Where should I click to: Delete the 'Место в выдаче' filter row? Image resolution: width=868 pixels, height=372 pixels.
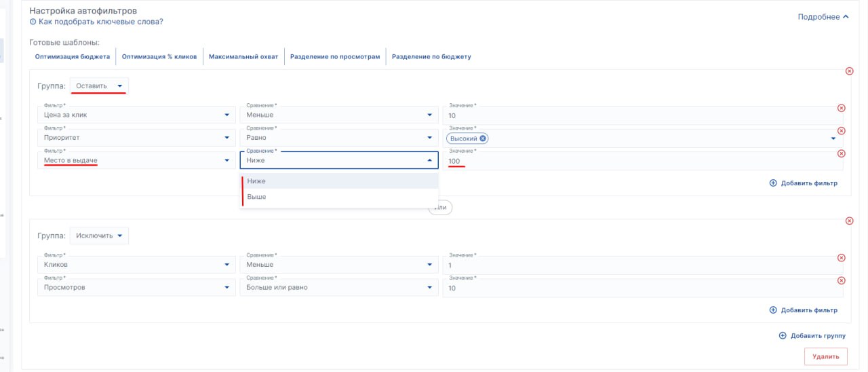point(842,154)
